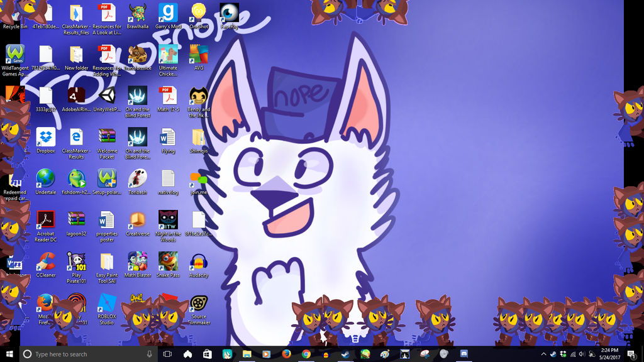This screenshot has height=362, width=644.
Task: Open the Flying Word document
Action: pos(169,141)
